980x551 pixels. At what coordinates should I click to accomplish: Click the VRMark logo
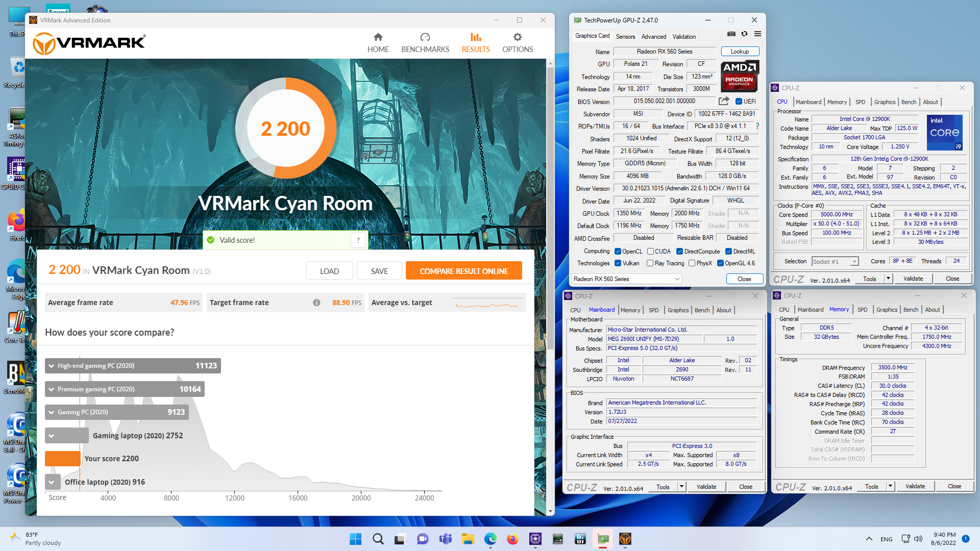point(89,43)
